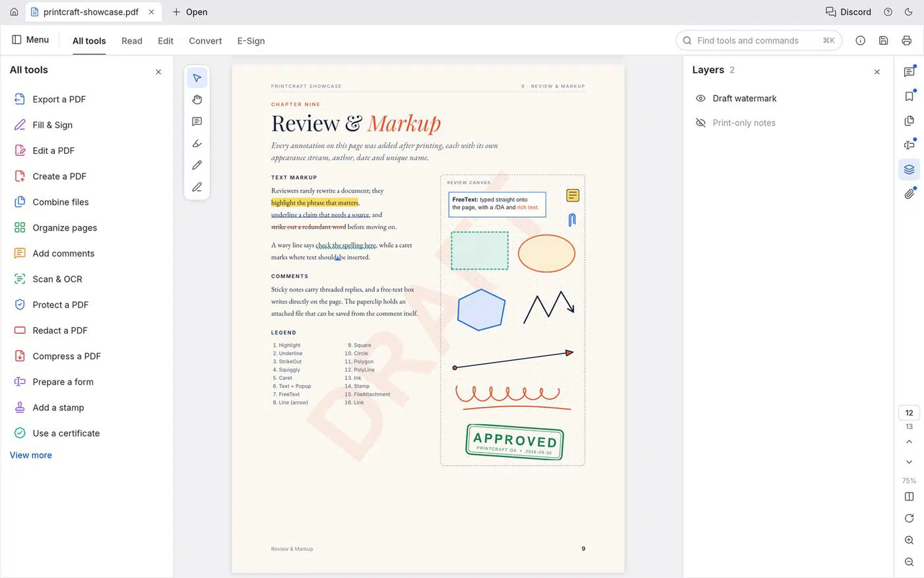Choose the highlighter markup tool
This screenshot has height=578, width=924.
click(x=197, y=143)
